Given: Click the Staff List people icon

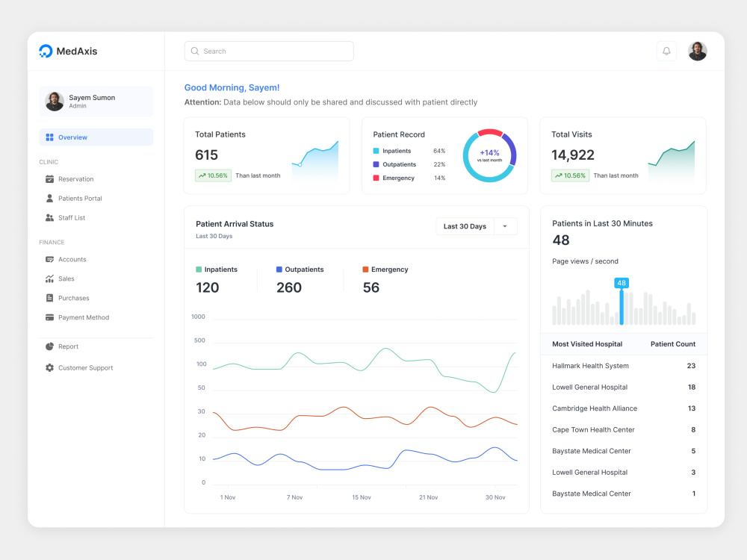Looking at the screenshot, I should (x=49, y=217).
